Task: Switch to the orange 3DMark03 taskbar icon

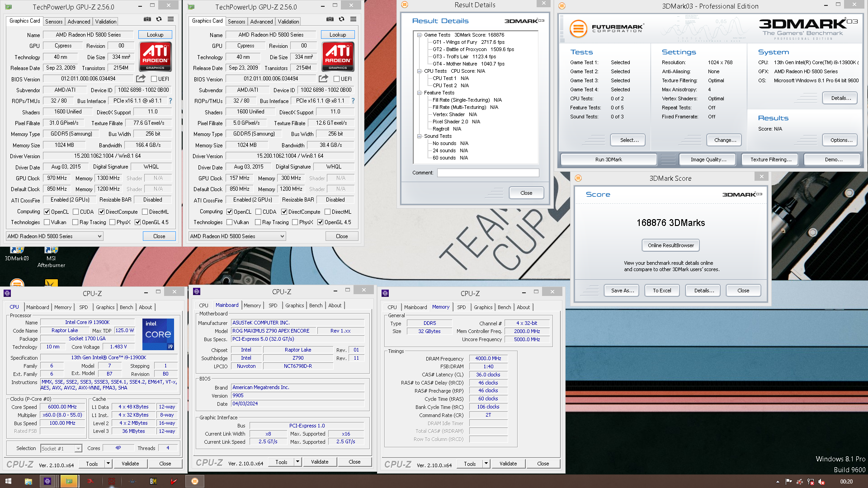Action: tap(195, 481)
